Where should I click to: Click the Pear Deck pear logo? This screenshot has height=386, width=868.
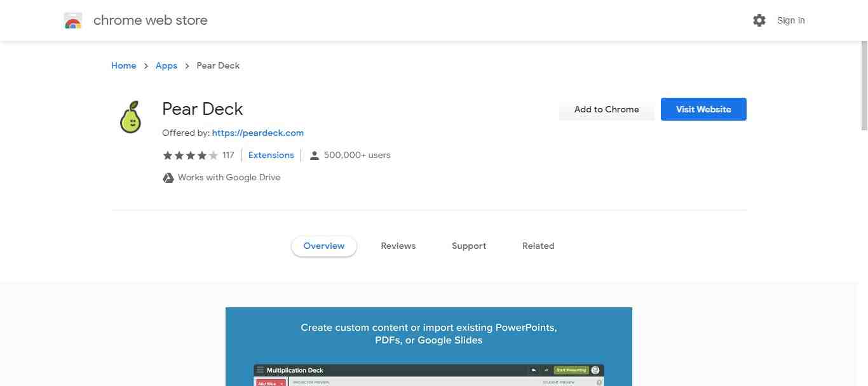tap(130, 117)
